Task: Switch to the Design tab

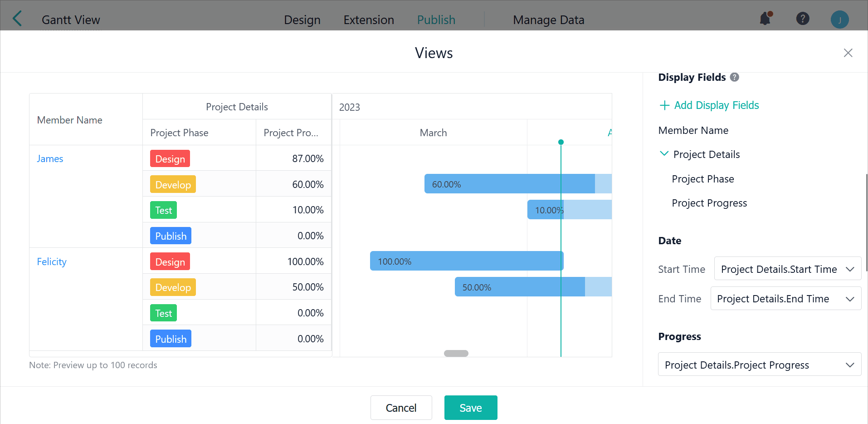Action: pyautogui.click(x=302, y=20)
